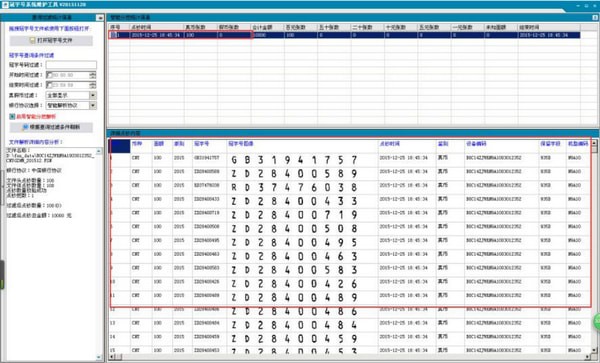Select serial image Z D 2 8 4 0 0 4 9 5

294,243
